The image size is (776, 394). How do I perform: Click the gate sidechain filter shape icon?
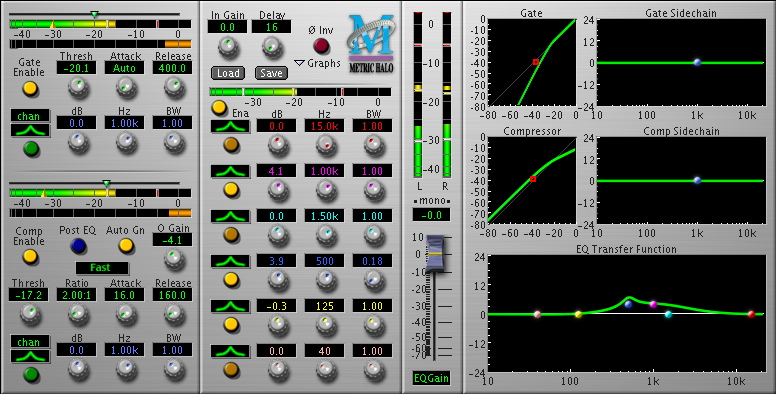30,131
